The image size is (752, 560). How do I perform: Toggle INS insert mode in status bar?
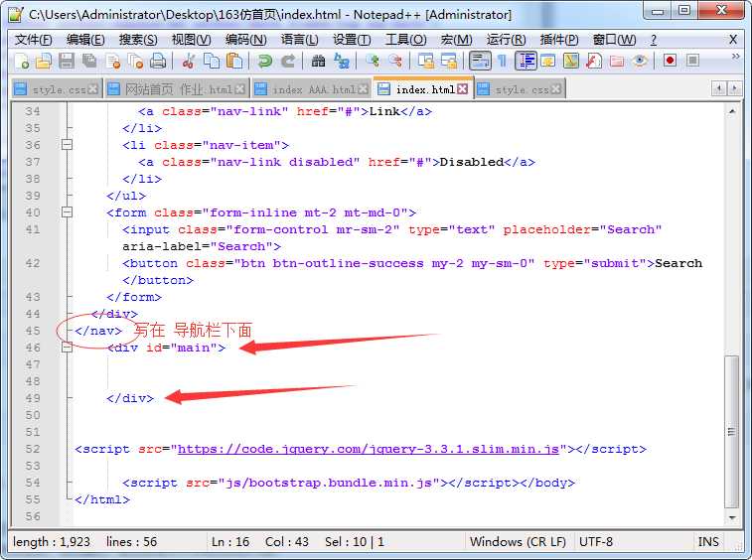(708, 542)
